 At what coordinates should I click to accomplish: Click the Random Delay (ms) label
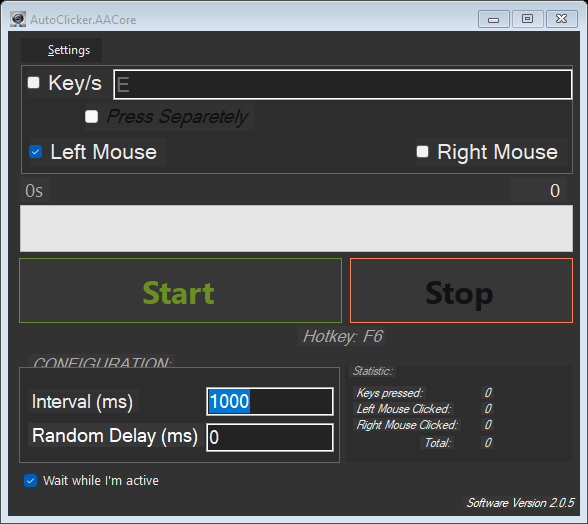115,436
